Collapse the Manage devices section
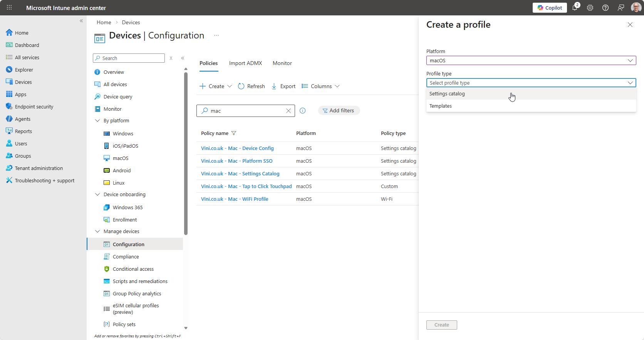This screenshot has height=340, width=644. [97, 232]
